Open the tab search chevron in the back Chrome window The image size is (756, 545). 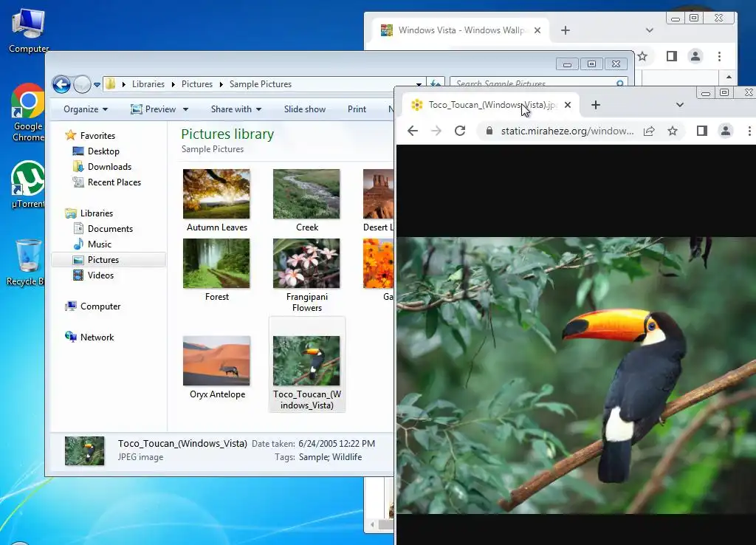(650, 30)
